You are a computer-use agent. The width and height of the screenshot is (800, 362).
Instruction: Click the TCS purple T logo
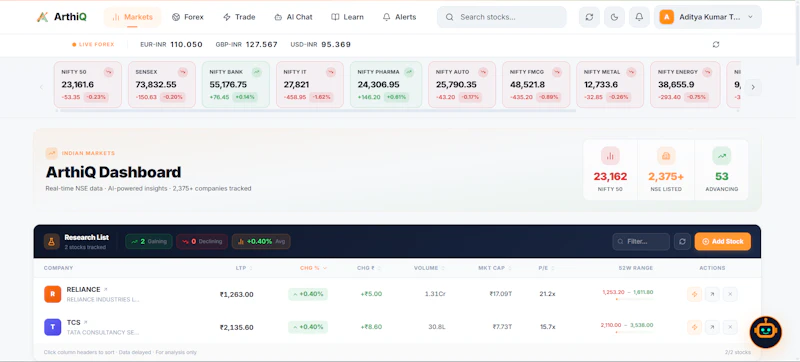pos(53,327)
